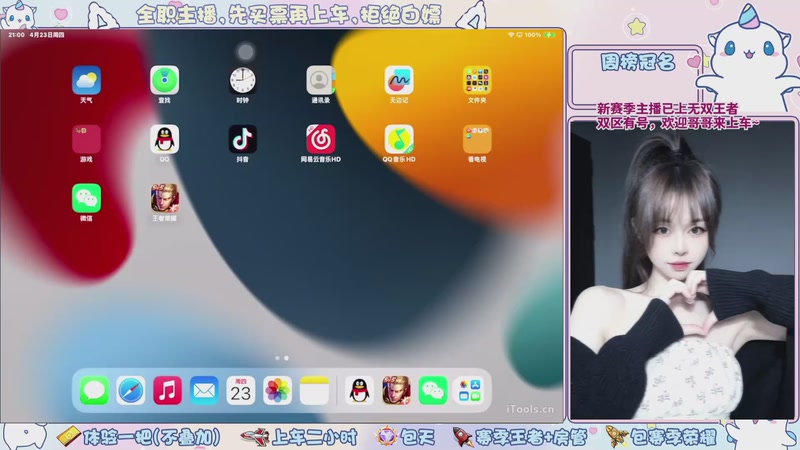The image size is (800, 450).
Task: Open the Calendar showing 23 in dock
Action: coord(241,391)
